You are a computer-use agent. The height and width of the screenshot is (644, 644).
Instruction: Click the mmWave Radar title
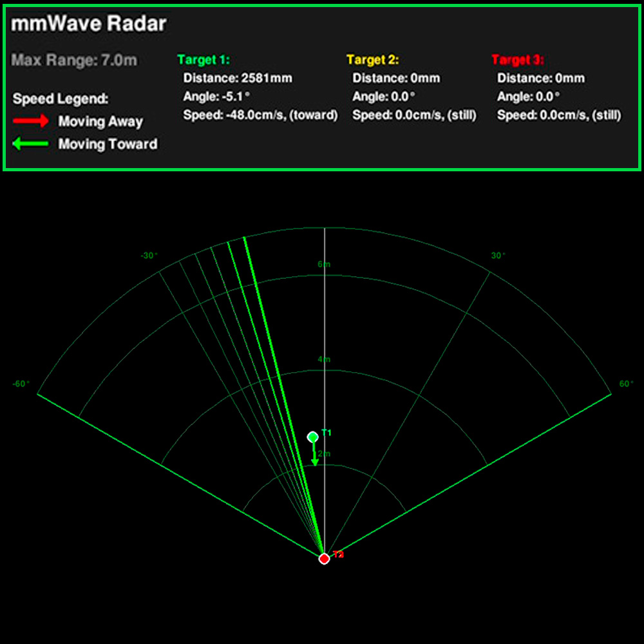[89, 24]
